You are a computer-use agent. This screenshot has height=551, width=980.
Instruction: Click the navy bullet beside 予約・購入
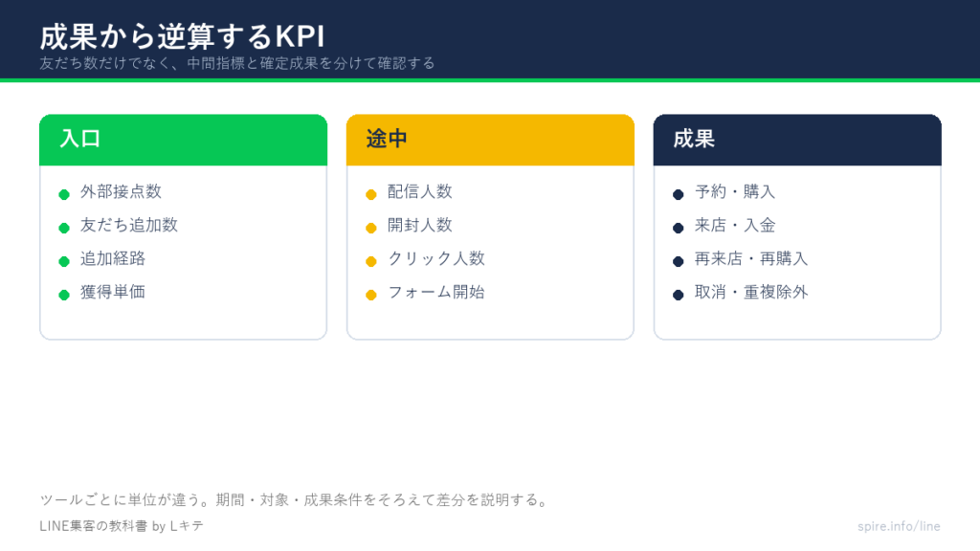click(x=679, y=194)
